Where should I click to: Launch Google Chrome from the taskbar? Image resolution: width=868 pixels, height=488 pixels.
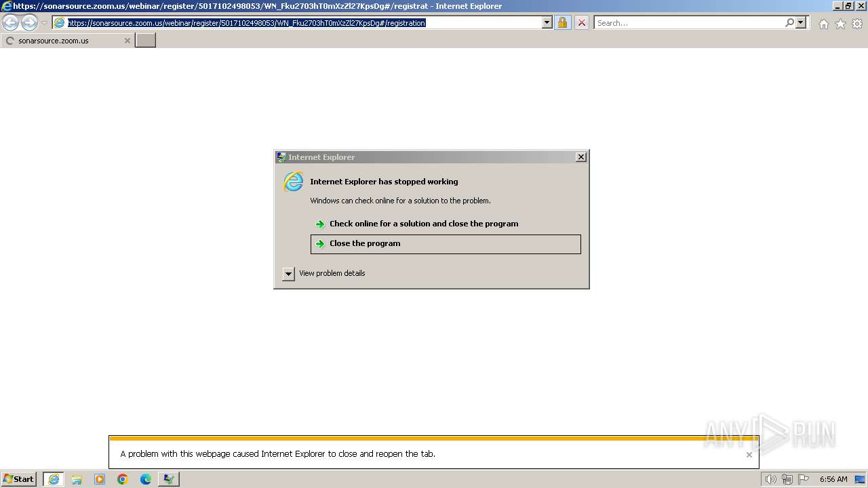pos(123,479)
